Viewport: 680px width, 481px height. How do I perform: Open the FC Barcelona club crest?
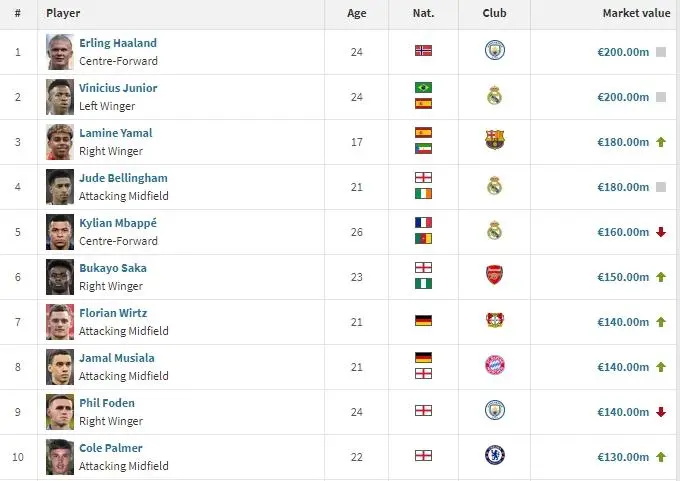(x=494, y=140)
